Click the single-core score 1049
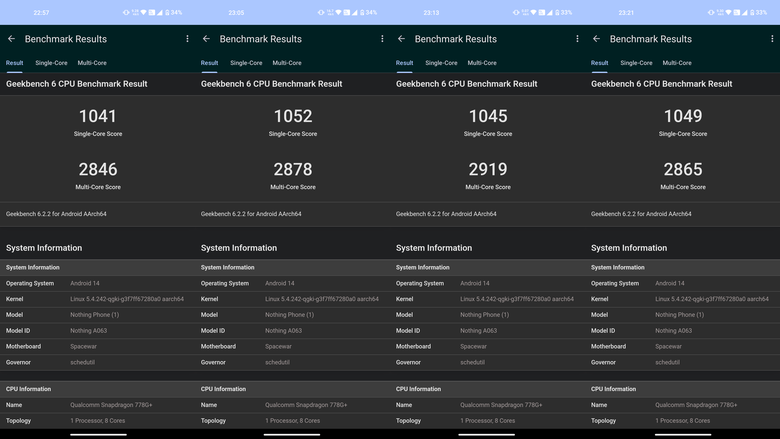Screen dimensions: 780x439 coord(683,116)
